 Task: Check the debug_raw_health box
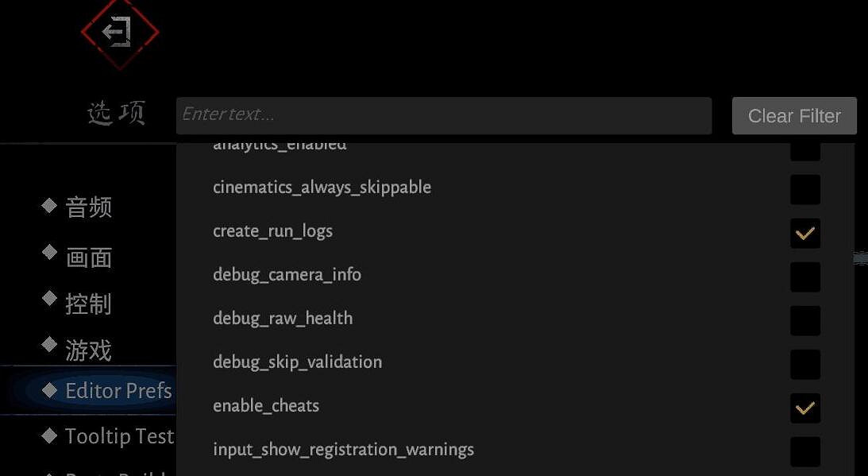(x=804, y=321)
